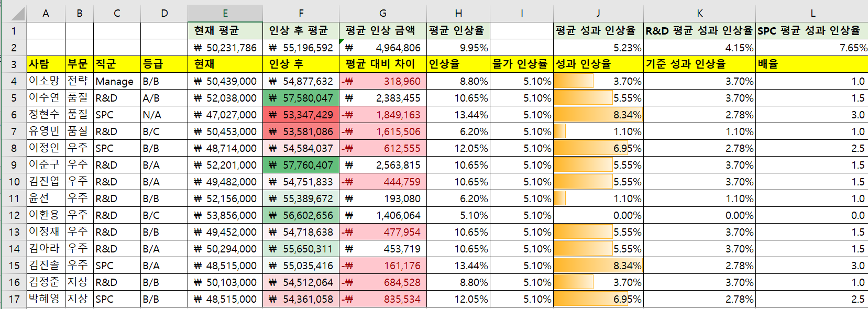This screenshot has height=309, width=868.
Task: Select the green cell showing 57,580,047
Action: tap(301, 98)
